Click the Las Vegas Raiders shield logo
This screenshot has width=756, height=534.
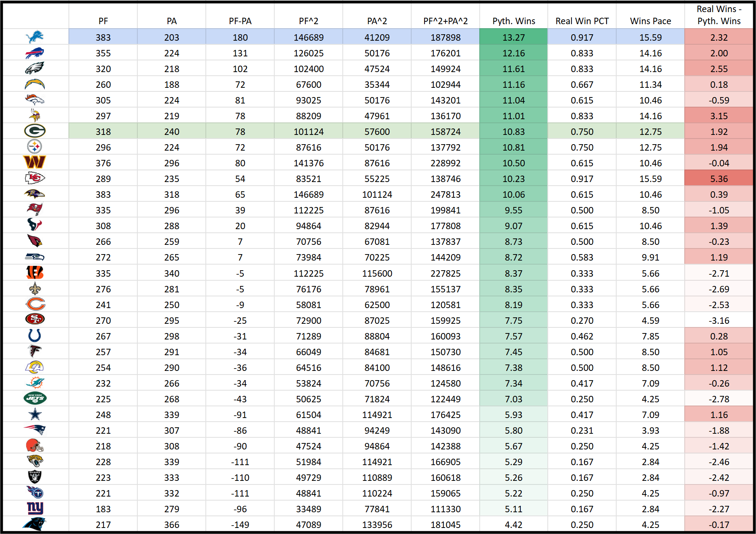pos(35,477)
